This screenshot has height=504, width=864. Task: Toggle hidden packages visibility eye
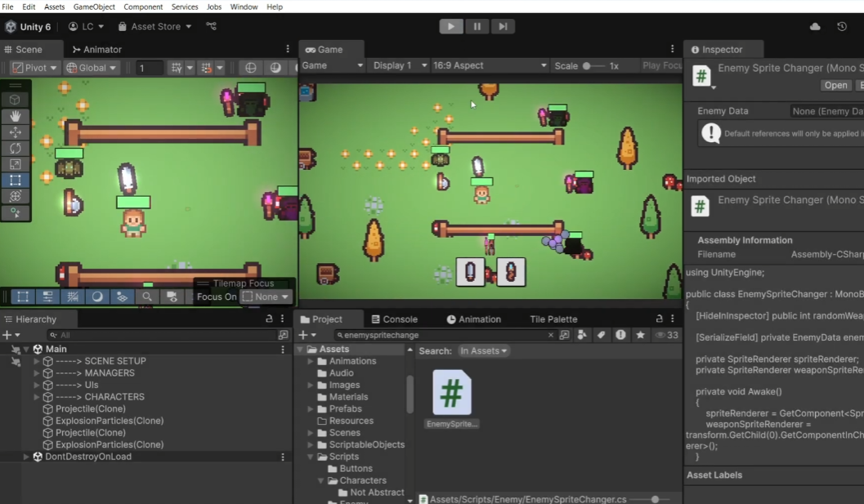pyautogui.click(x=665, y=335)
